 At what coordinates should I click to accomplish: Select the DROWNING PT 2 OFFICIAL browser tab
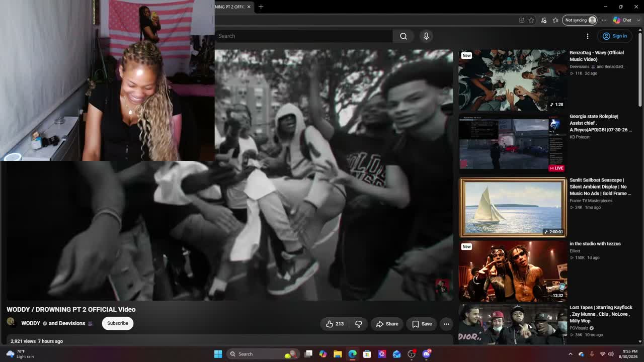point(230,7)
